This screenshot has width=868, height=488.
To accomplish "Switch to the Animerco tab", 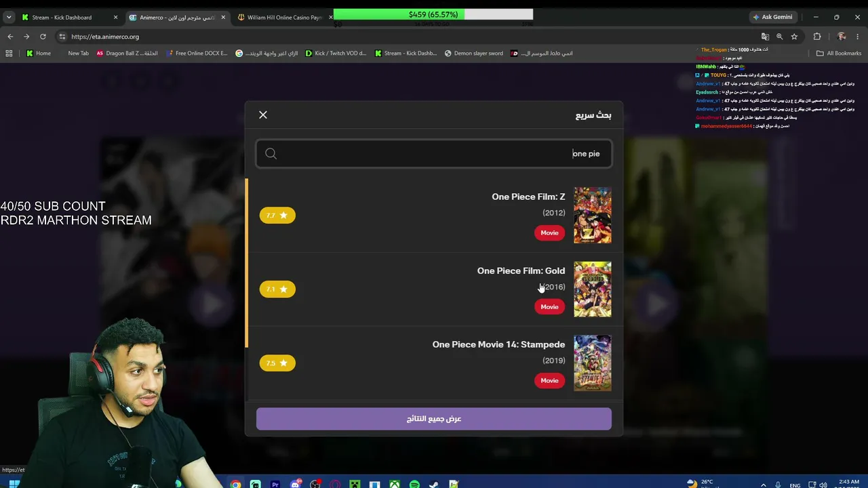I will point(178,18).
